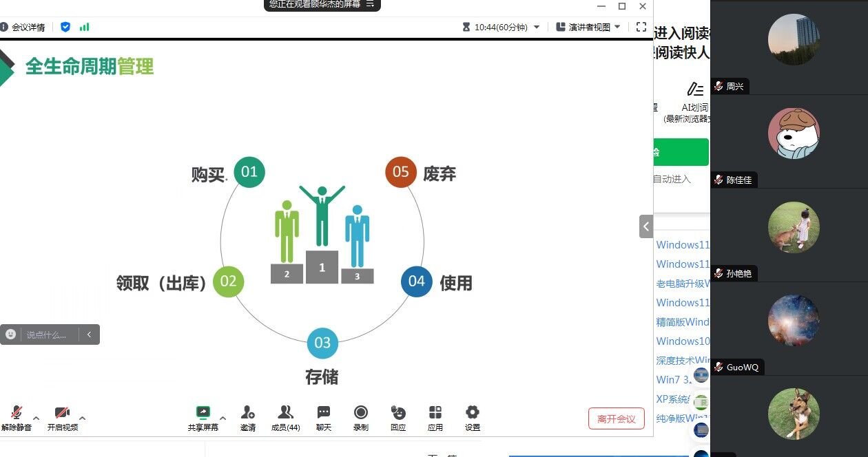Open the 成员(44) members list
Viewport: 868px width, 457px height.
[x=285, y=413]
